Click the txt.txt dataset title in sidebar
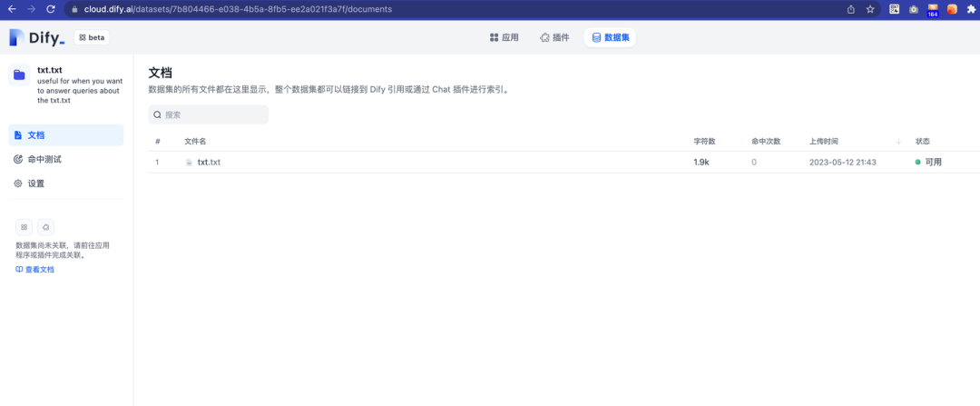Viewport: 980px width, 406px height. coord(49,70)
